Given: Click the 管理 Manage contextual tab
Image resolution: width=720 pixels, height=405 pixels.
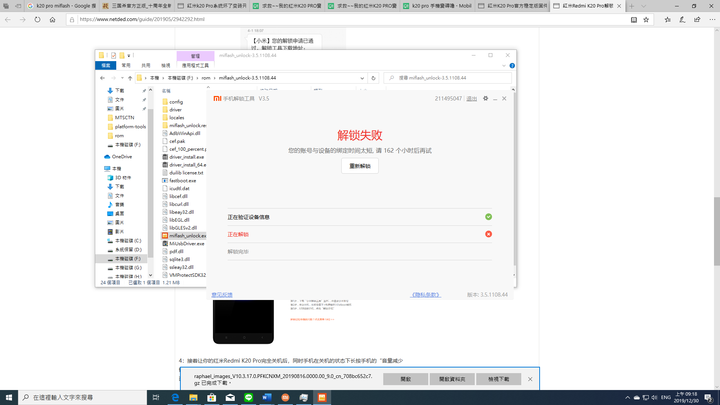Looking at the screenshot, I should tap(195, 56).
